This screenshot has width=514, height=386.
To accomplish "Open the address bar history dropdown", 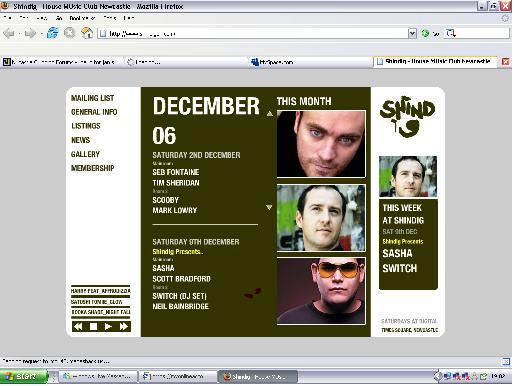I will [412, 33].
